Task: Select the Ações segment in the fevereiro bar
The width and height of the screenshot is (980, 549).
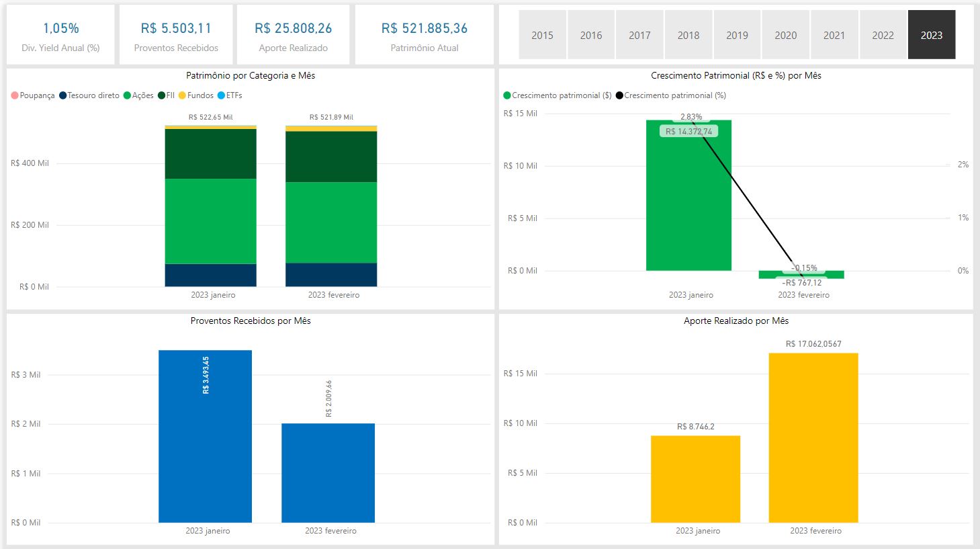Action: pyautogui.click(x=331, y=222)
